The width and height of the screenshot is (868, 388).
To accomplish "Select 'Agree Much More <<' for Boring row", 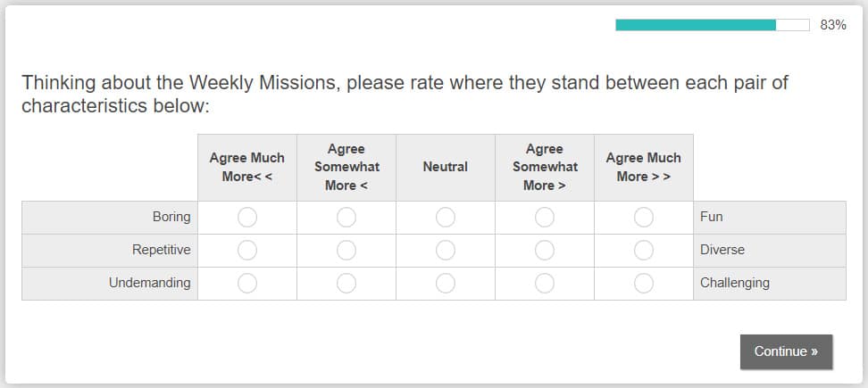I will point(247,218).
